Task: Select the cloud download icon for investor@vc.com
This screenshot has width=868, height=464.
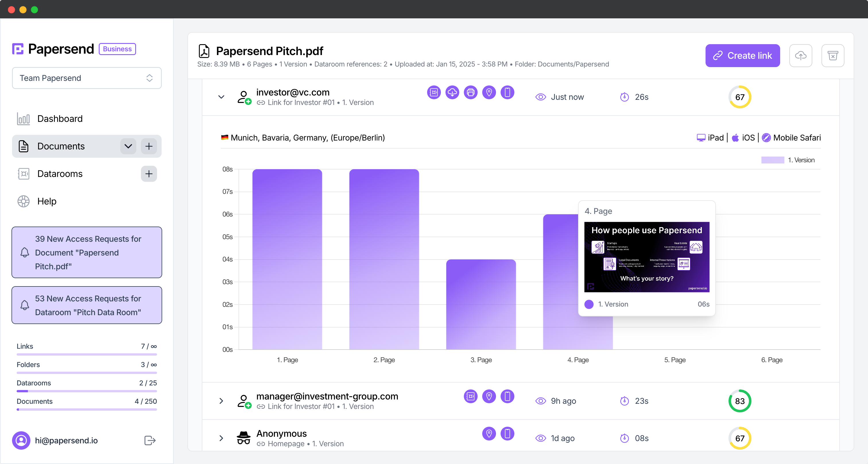Action: tap(452, 92)
